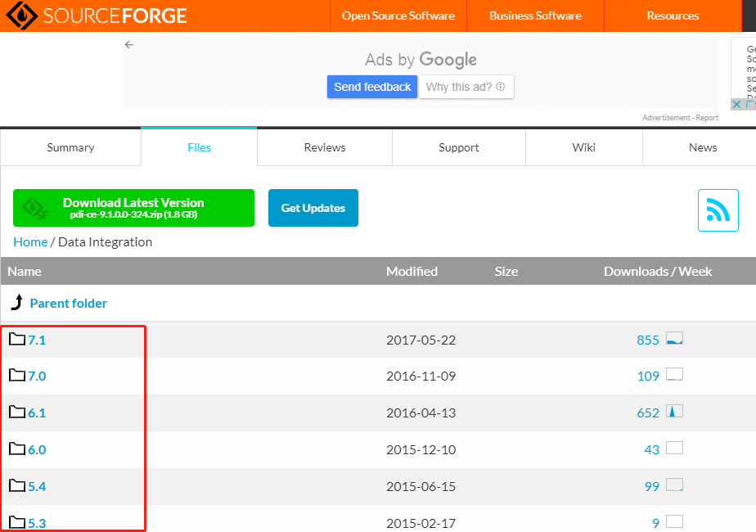Open download stats chart for 5.3
This screenshot has height=532, width=756.
(674, 521)
